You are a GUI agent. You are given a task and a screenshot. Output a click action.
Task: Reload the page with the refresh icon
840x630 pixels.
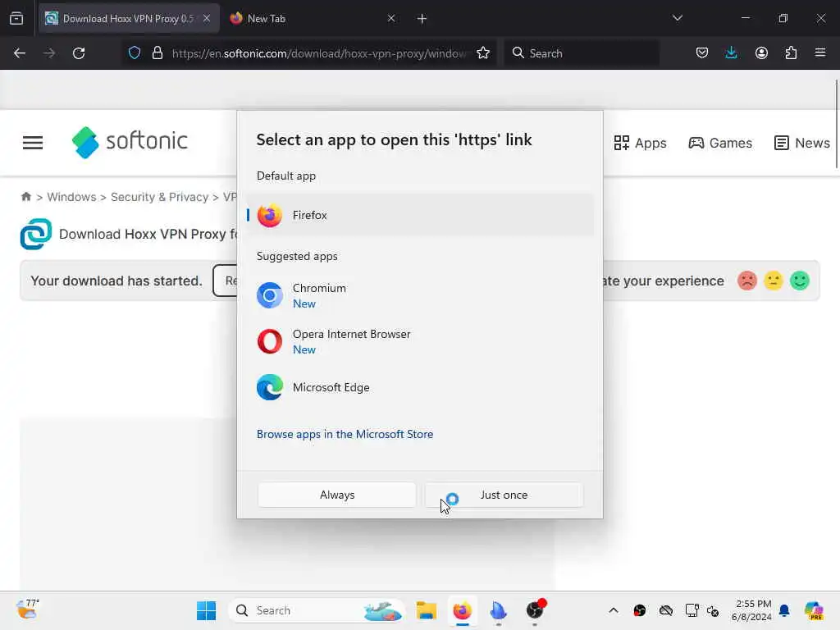pyautogui.click(x=79, y=53)
